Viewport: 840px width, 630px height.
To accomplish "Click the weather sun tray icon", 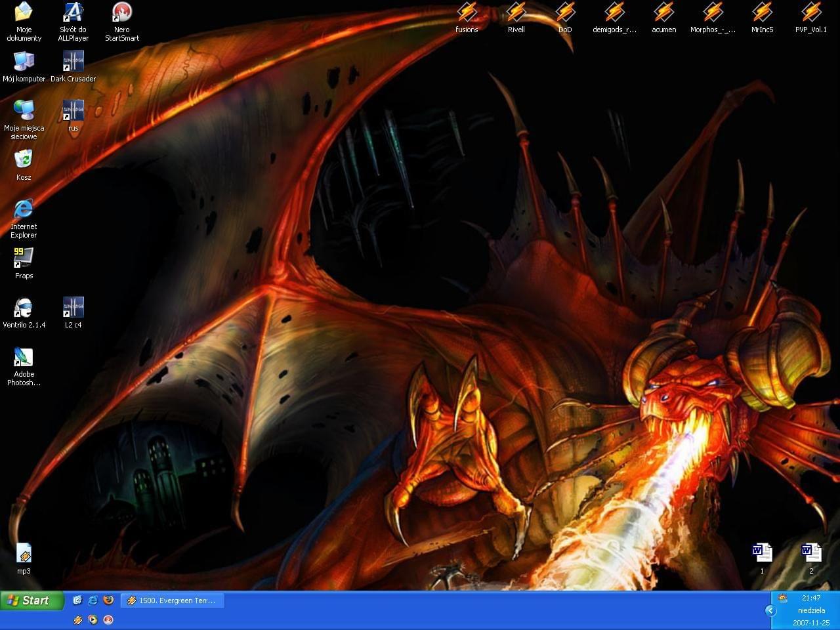I will [x=783, y=598].
